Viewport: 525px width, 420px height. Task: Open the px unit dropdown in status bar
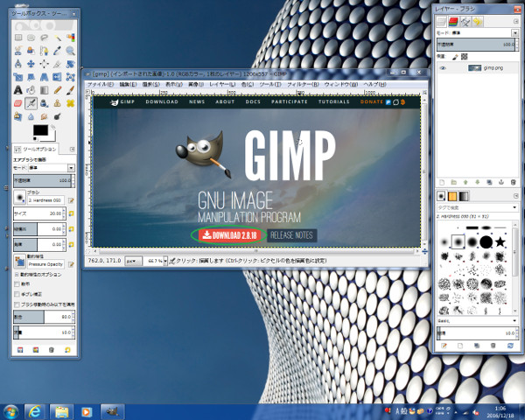click(133, 261)
